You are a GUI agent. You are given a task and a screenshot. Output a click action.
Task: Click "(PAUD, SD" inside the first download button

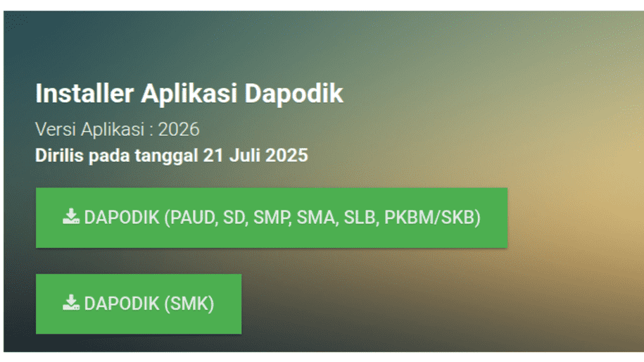pos(205,218)
